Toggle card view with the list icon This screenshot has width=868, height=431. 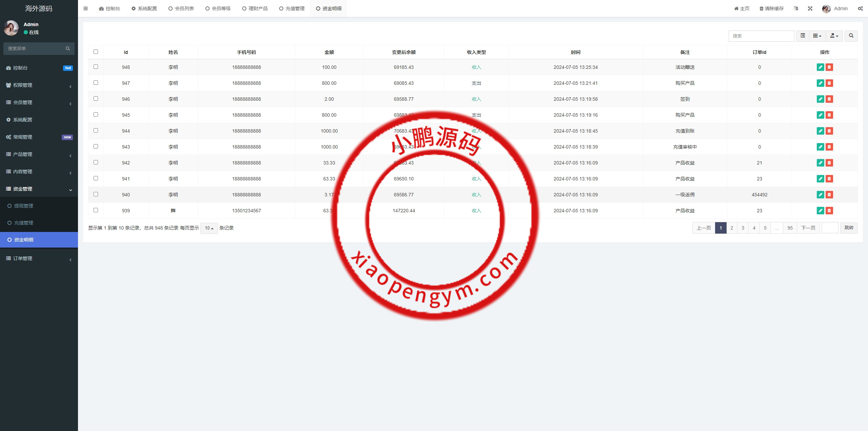[x=803, y=36]
